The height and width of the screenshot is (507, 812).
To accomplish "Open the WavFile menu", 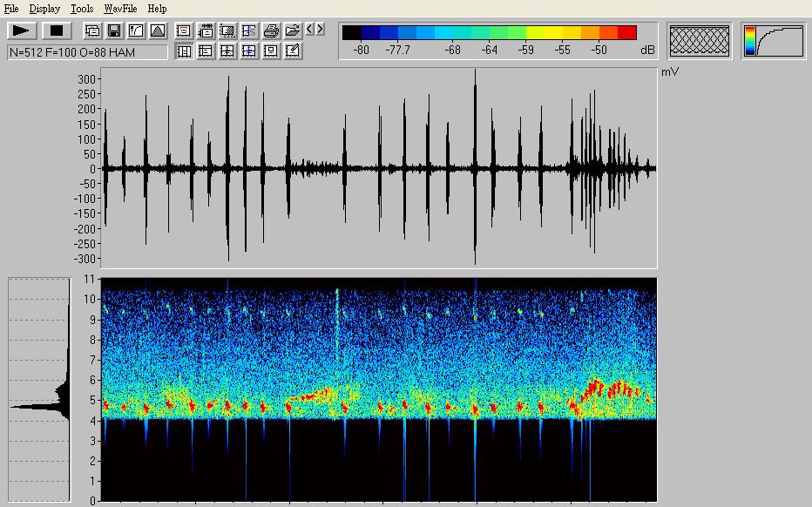I will click(x=121, y=9).
